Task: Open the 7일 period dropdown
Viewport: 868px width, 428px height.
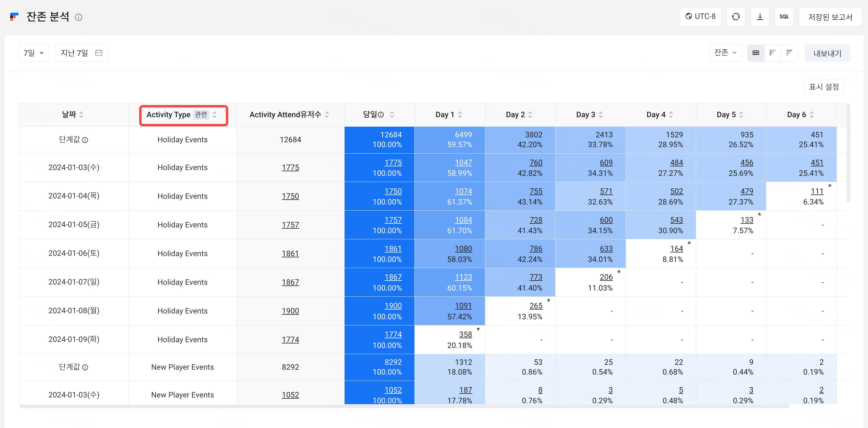Action: coord(34,53)
